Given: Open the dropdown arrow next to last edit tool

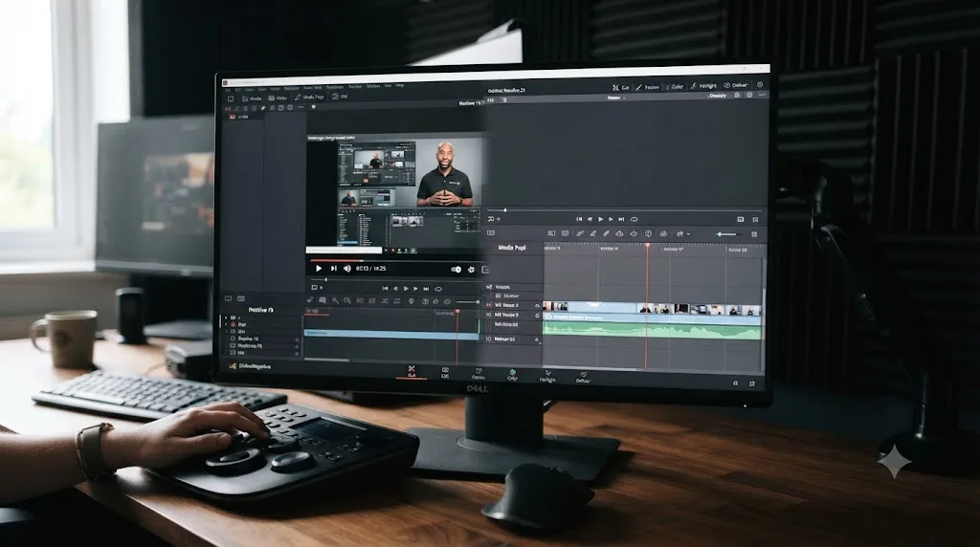Looking at the screenshot, I should [x=688, y=234].
